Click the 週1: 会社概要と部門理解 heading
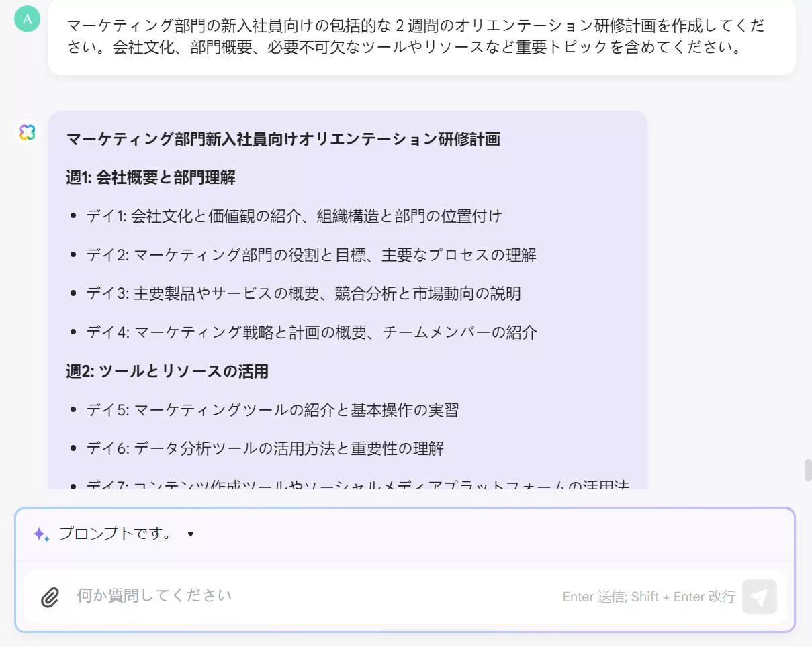Screen dimensions: 812x647 coord(151,178)
